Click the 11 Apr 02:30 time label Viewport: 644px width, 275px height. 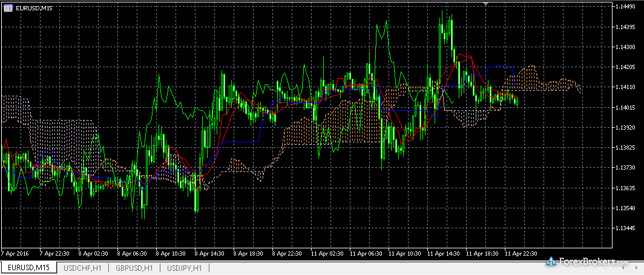327,253
